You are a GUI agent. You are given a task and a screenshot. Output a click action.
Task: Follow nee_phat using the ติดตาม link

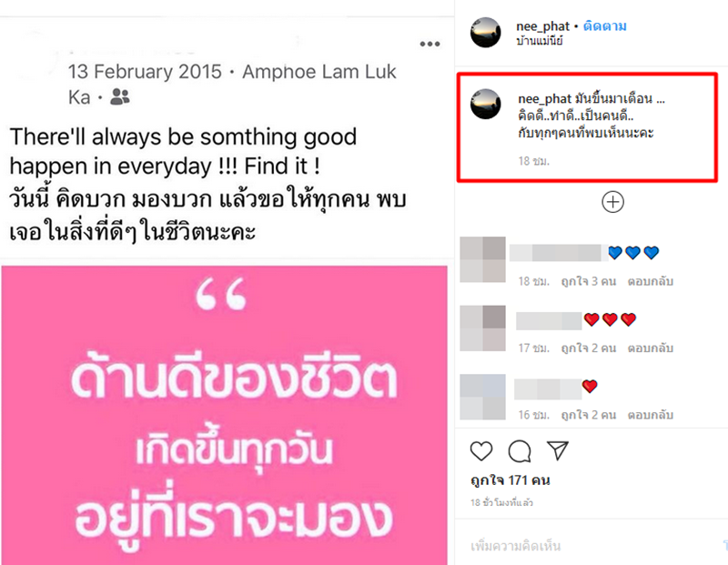pos(604,26)
